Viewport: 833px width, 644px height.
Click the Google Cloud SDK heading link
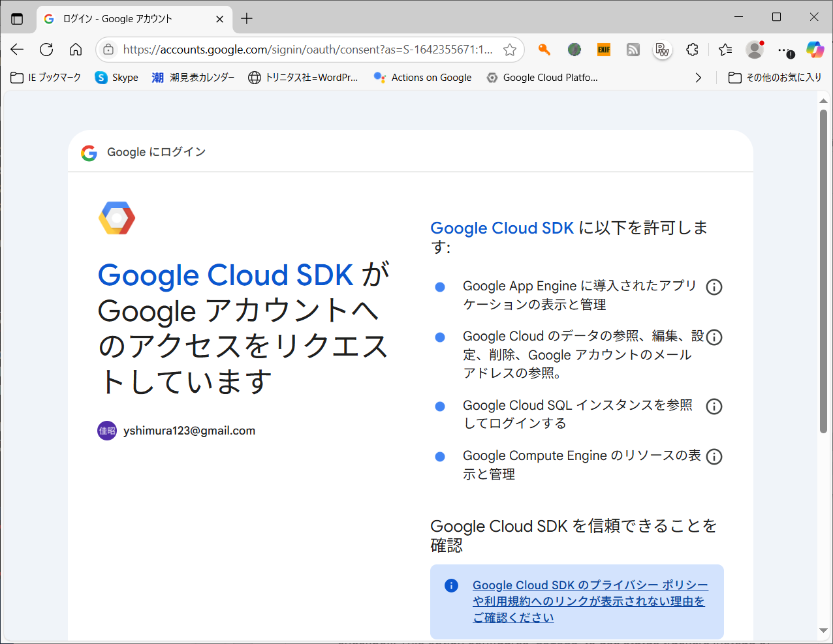pyautogui.click(x=502, y=228)
